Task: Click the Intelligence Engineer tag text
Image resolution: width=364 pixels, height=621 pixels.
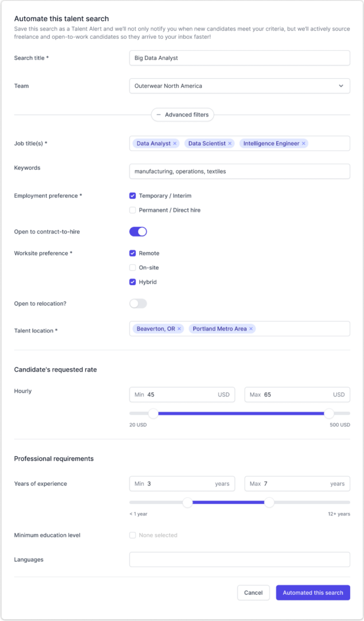Action: [271, 143]
